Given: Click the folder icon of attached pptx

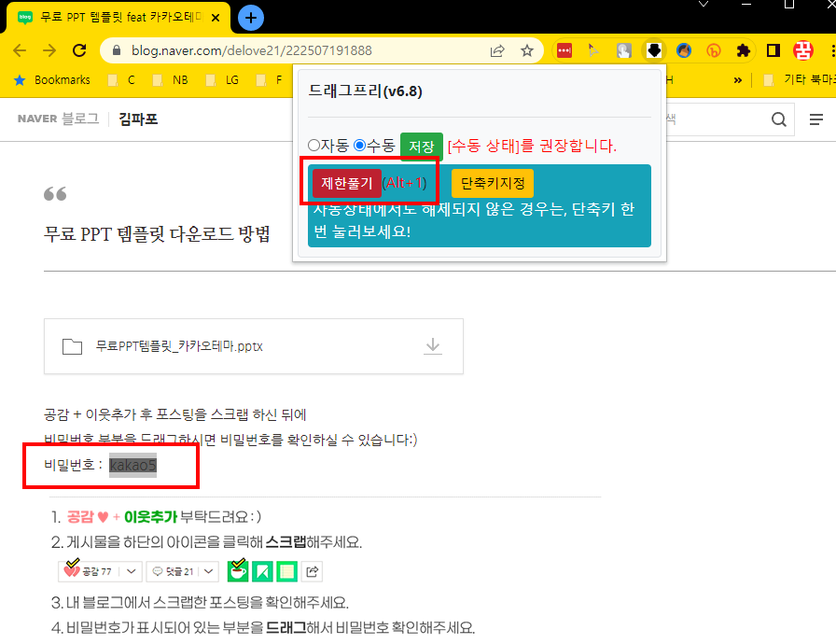Looking at the screenshot, I should click(72, 346).
